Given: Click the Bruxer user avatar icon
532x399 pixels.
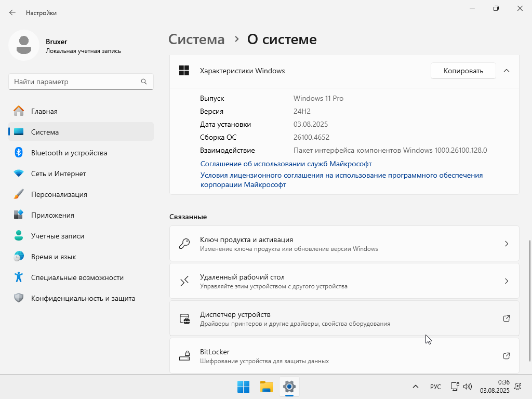Looking at the screenshot, I should [24, 45].
